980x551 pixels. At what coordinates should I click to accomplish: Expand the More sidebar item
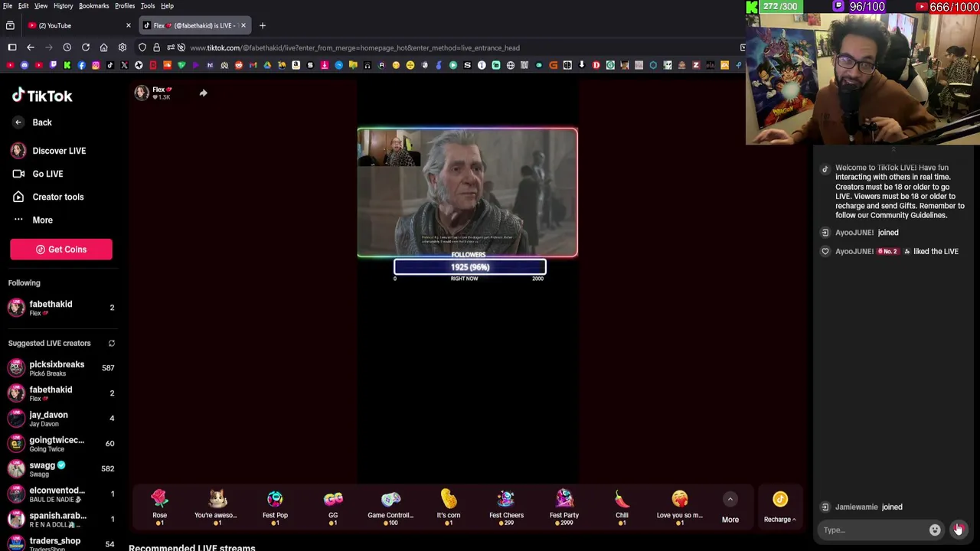[32, 220]
